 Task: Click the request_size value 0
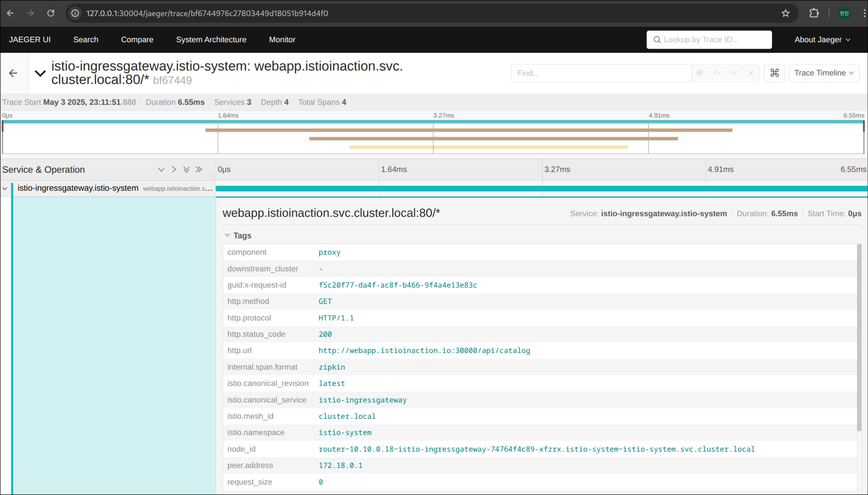321,482
